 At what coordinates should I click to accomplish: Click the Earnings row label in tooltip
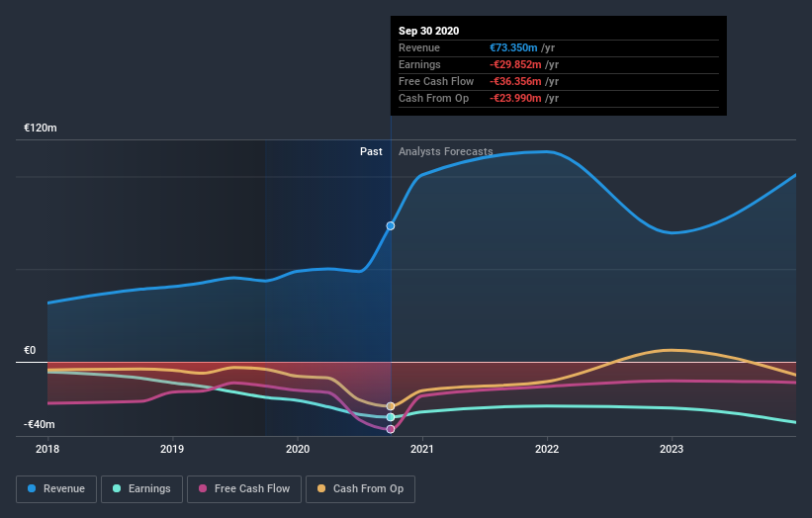[419, 64]
